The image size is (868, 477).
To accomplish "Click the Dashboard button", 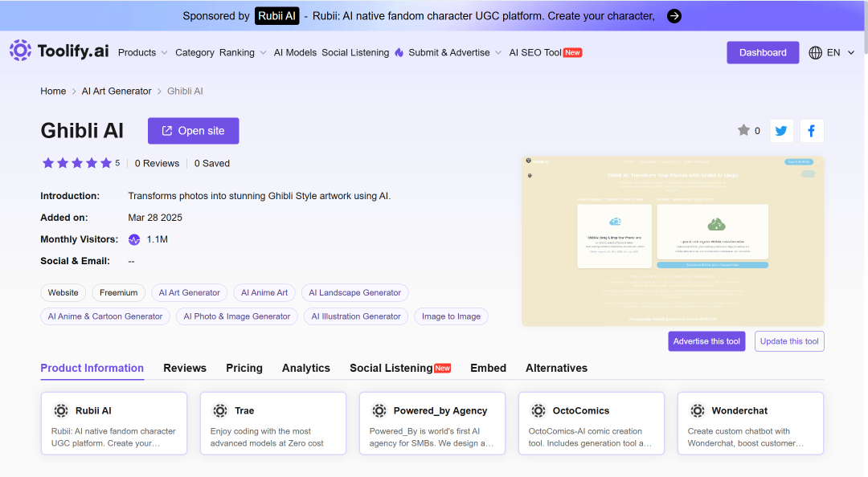I will pyautogui.click(x=763, y=52).
